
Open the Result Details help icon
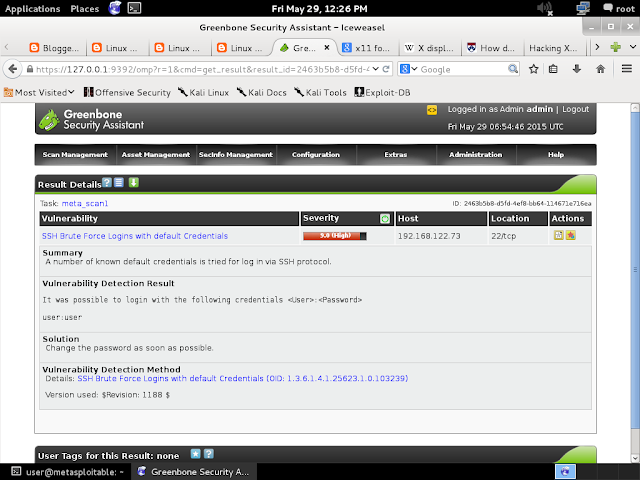(x=107, y=182)
